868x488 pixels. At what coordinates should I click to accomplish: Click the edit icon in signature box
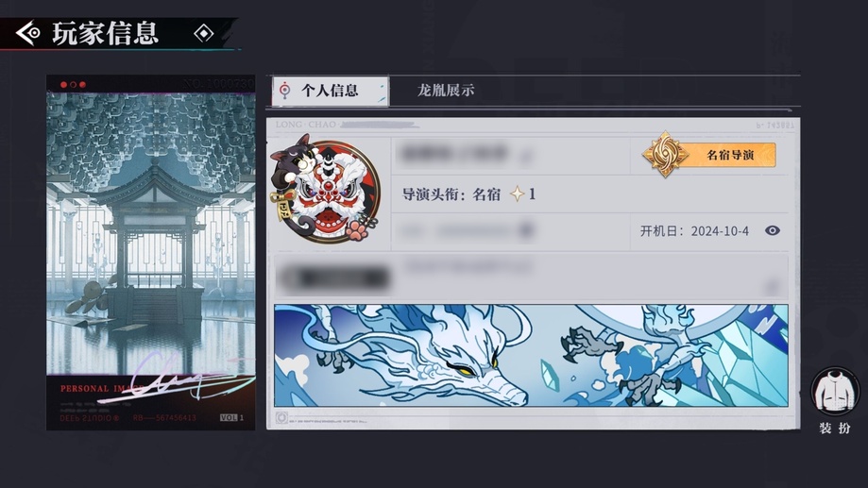[772, 287]
